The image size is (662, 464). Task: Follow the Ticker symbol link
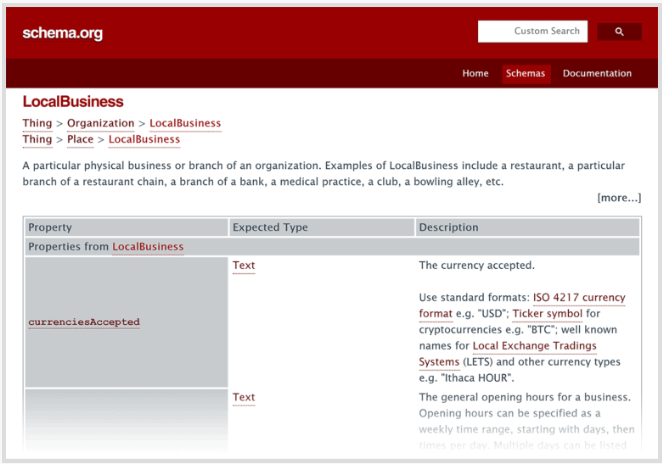[548, 314]
